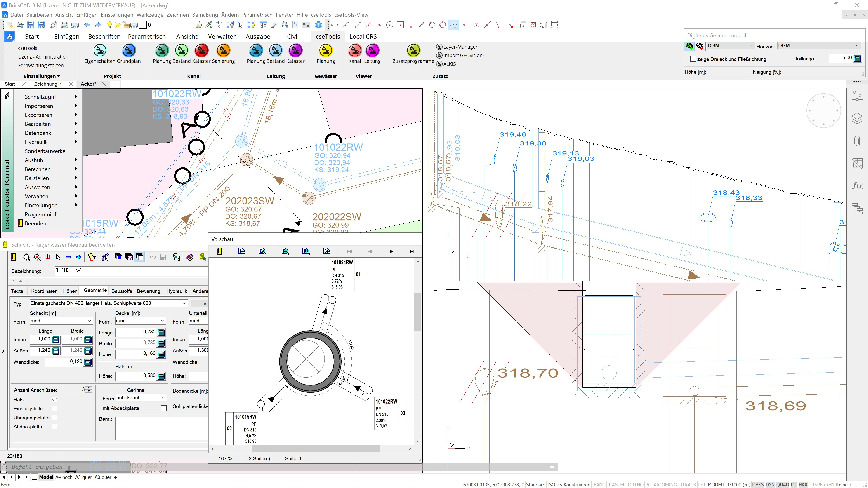Save drawing with toolbar disk icon

[31, 25]
